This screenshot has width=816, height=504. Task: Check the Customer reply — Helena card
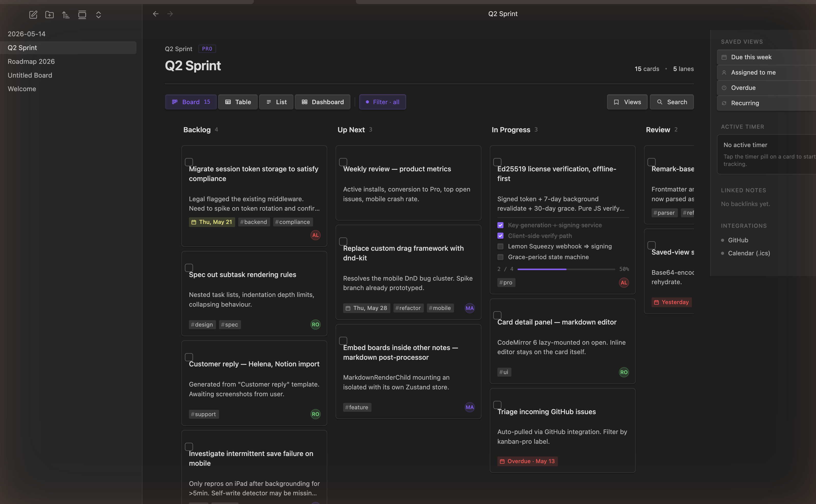[189, 357]
